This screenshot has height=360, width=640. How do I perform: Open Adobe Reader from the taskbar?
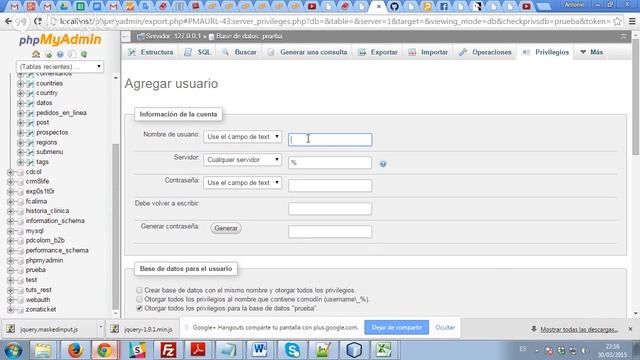[x=198, y=350]
